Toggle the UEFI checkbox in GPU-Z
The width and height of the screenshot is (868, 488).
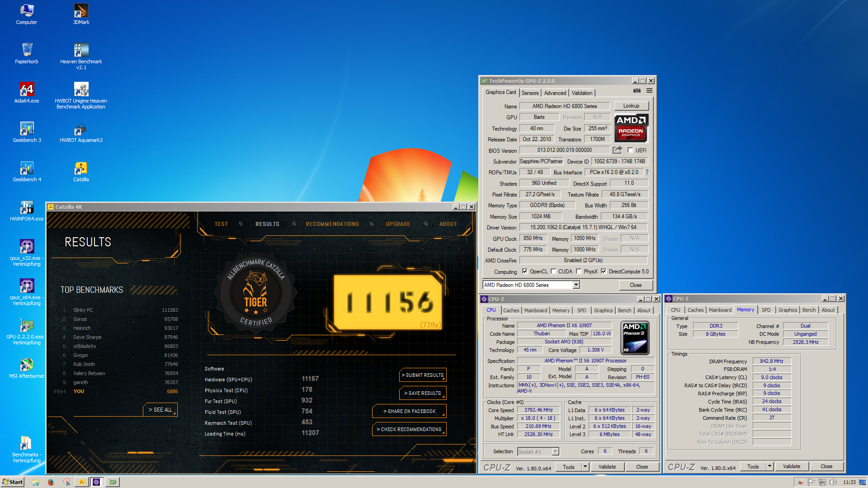point(630,150)
